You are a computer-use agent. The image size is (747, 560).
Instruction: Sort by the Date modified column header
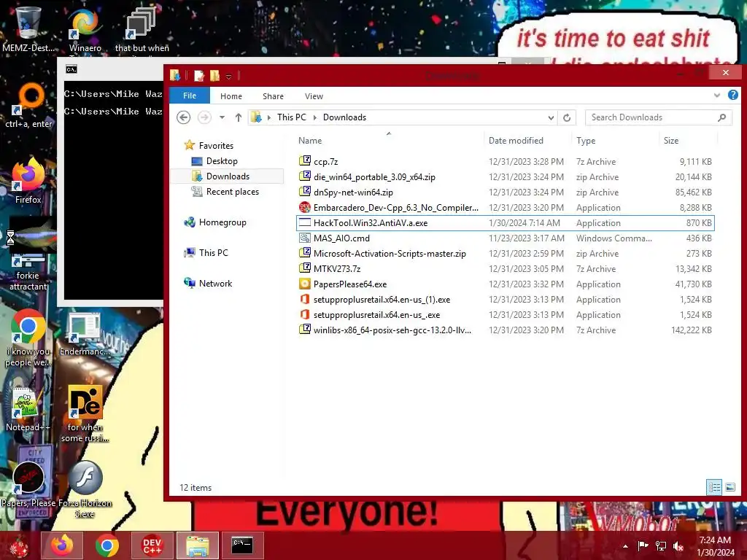(527, 141)
